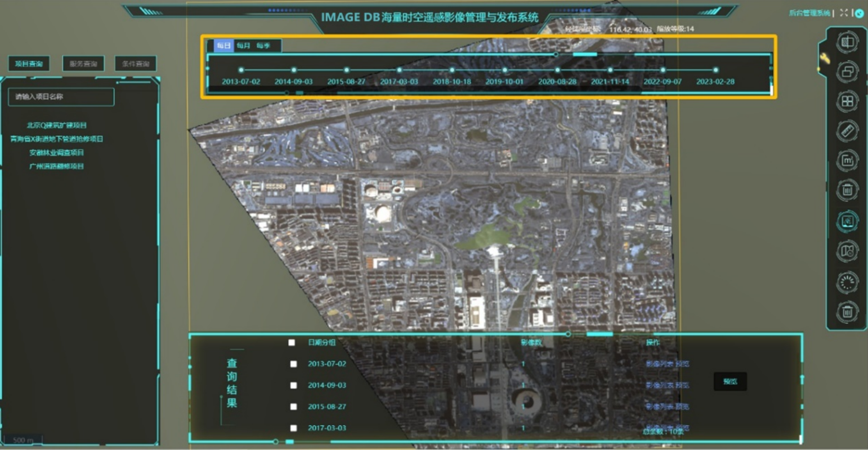The image size is (868, 450).
Task: Select the ruler distance measure tool
Action: pos(847,131)
